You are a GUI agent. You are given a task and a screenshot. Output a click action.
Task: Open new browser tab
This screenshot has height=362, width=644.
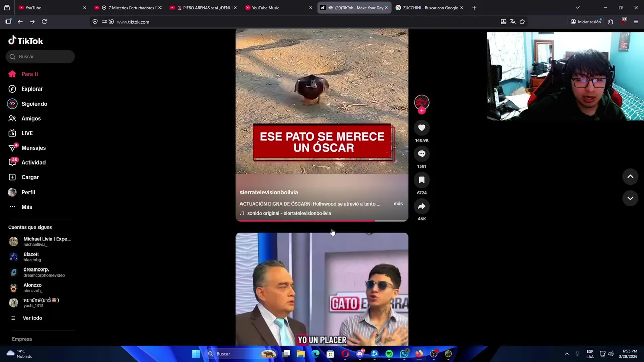click(x=474, y=8)
